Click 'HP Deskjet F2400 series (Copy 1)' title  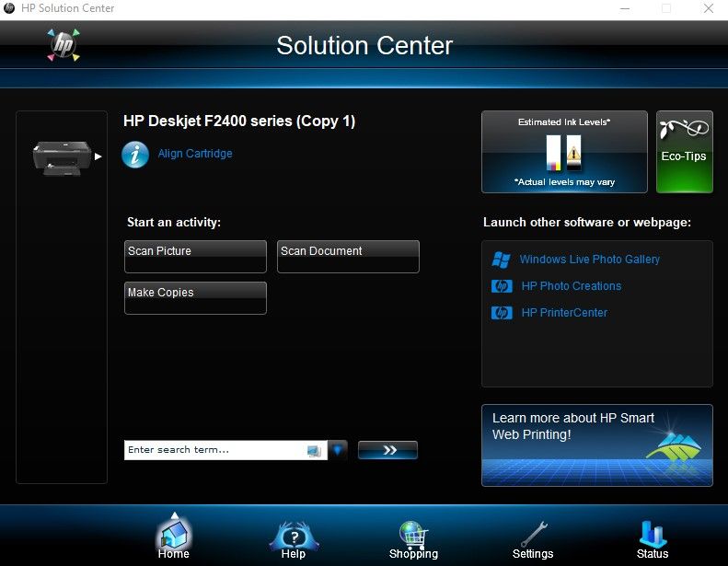(239, 121)
